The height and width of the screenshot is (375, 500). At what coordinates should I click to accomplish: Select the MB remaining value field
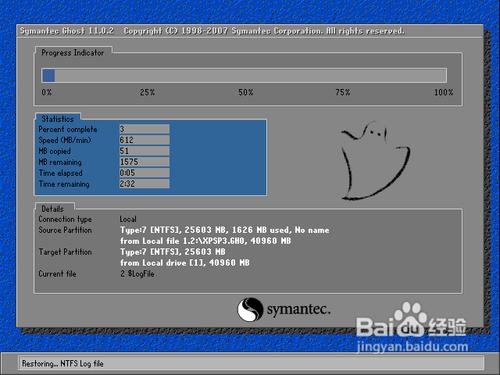[x=144, y=162]
